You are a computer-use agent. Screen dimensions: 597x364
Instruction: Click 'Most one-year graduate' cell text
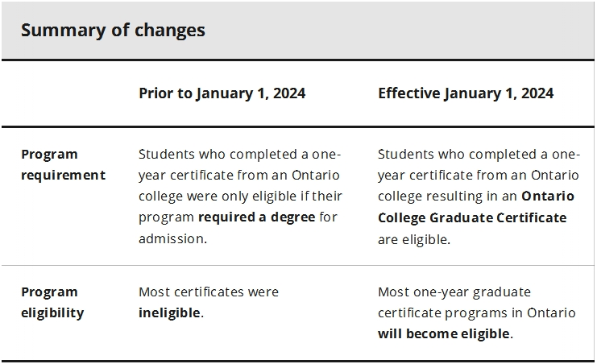(454, 292)
